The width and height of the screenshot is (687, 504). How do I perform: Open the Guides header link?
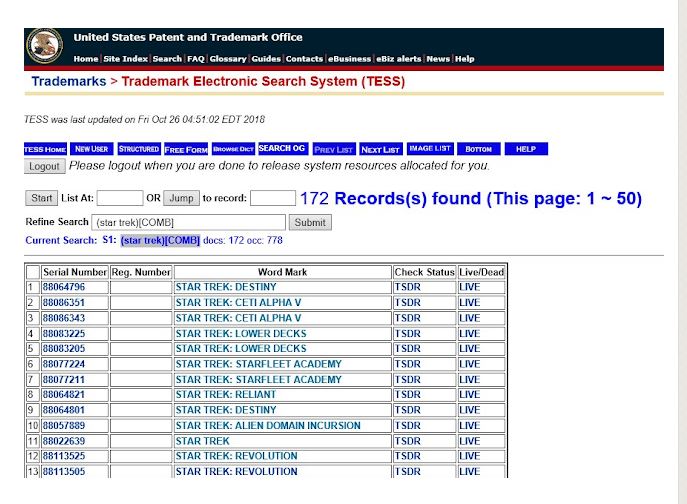[266, 59]
